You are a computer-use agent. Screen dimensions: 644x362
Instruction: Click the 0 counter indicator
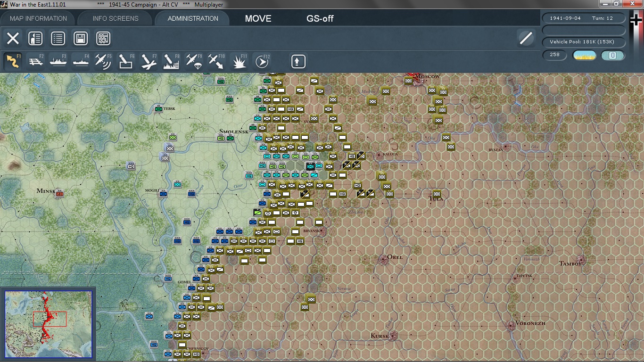(x=613, y=55)
